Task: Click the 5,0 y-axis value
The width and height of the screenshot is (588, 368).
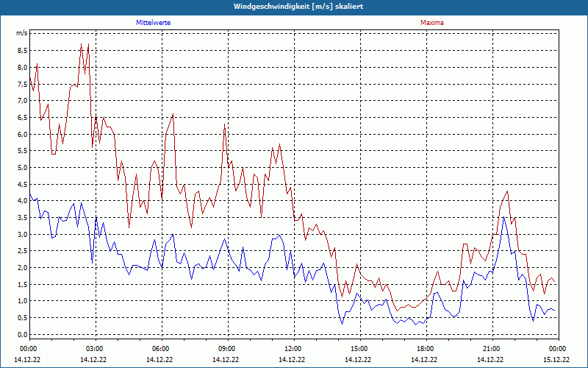Action: click(x=23, y=168)
